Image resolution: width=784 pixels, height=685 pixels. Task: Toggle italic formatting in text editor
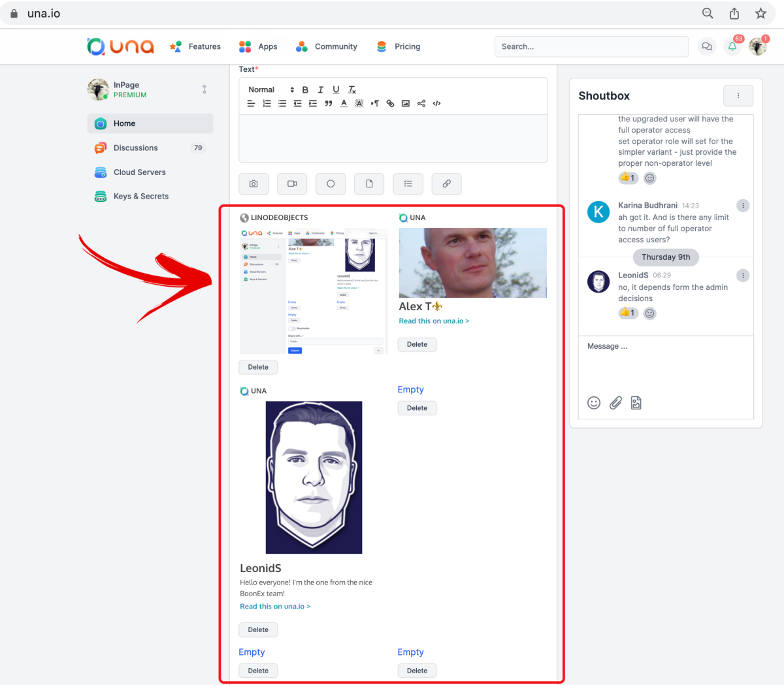[321, 89]
